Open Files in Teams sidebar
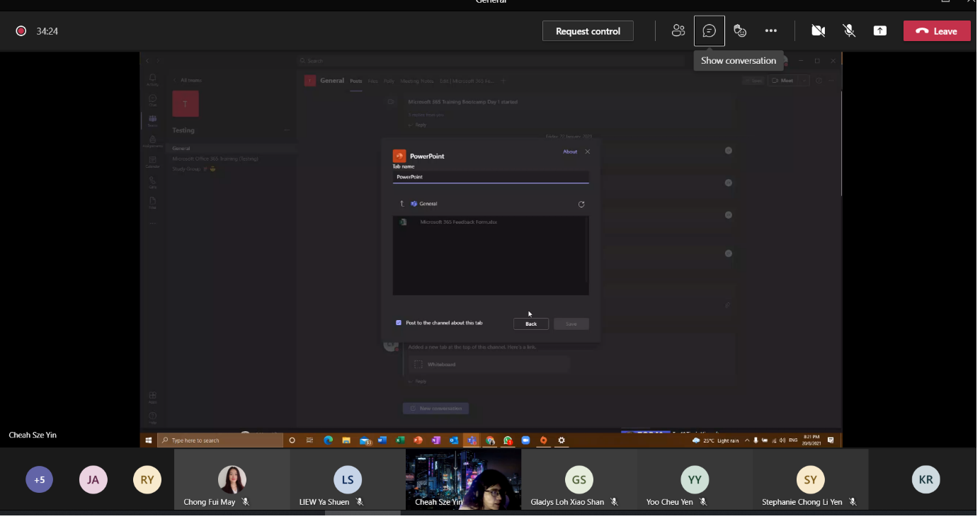 coord(152,203)
